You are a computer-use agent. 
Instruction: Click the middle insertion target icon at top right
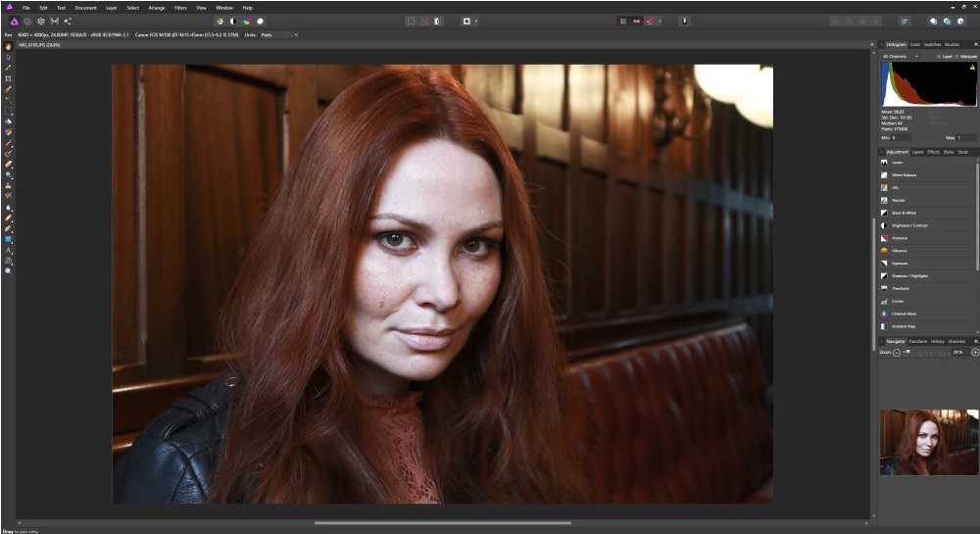(x=947, y=22)
